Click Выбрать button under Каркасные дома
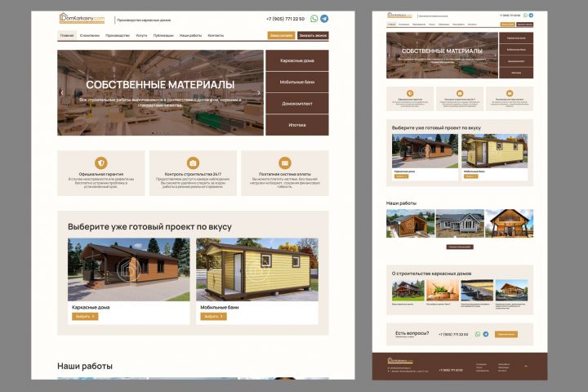This screenshot has width=588, height=392. coord(85,316)
